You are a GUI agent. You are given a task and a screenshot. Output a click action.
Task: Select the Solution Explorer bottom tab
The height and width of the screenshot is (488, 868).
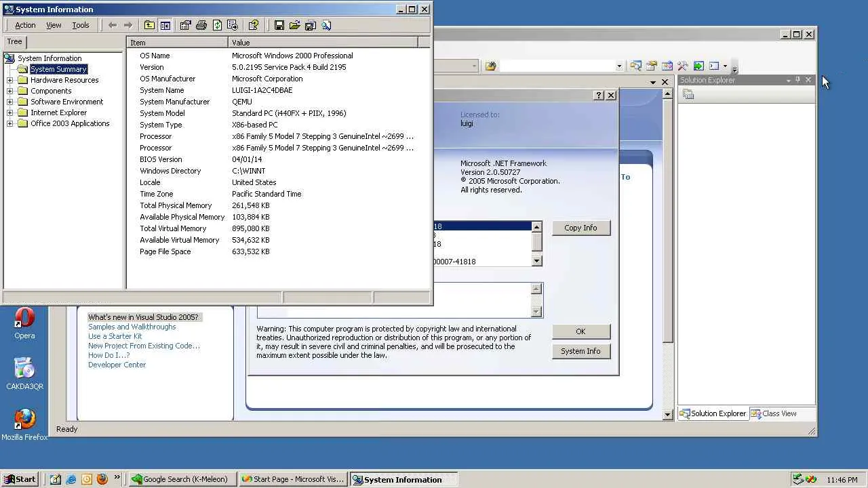point(713,413)
